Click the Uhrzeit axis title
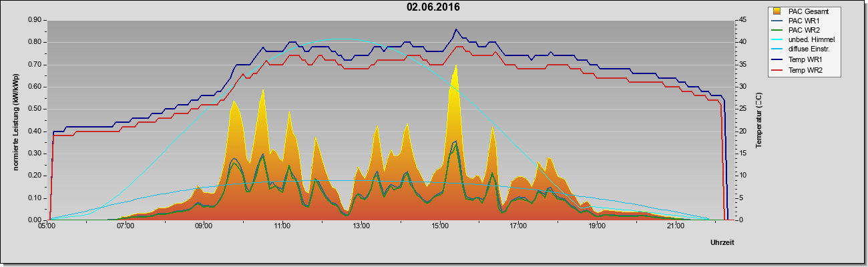This screenshot has width=868, height=267. click(722, 244)
